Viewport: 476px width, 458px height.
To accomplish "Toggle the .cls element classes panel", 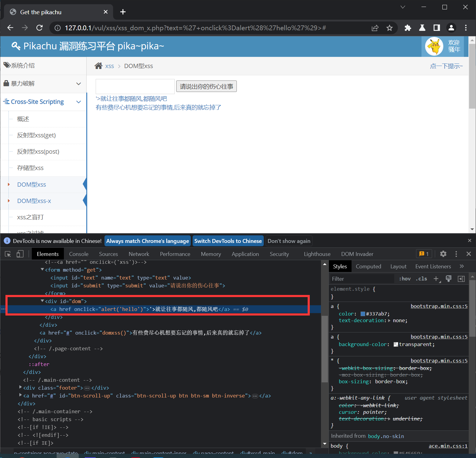I will tap(421, 279).
